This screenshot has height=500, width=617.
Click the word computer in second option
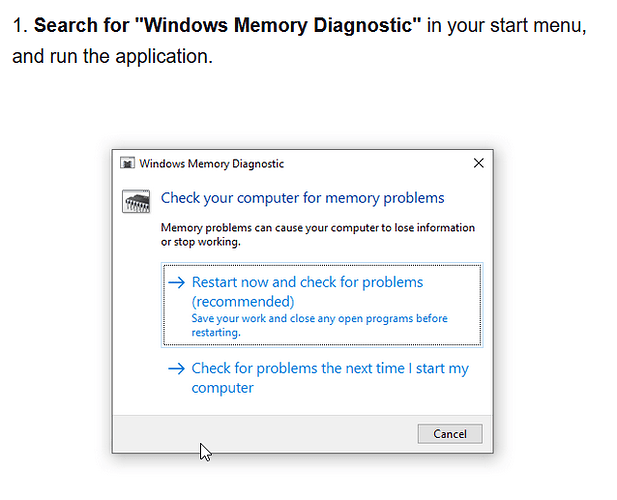(222, 388)
